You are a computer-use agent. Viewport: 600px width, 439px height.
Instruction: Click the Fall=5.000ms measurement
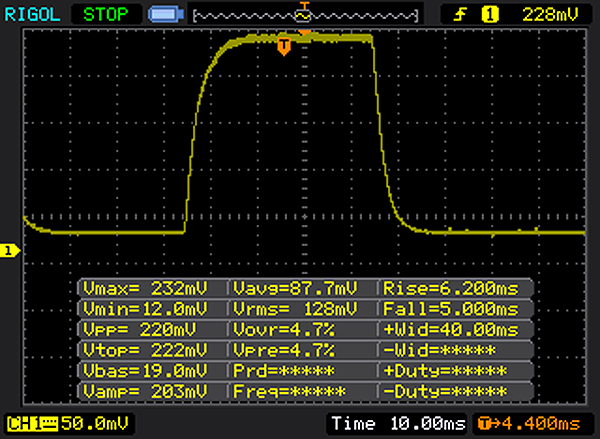451,309
